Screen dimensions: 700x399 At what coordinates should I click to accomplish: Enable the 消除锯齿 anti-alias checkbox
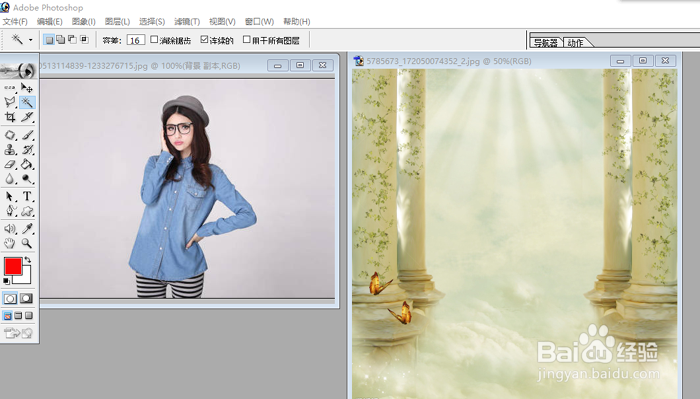point(154,40)
